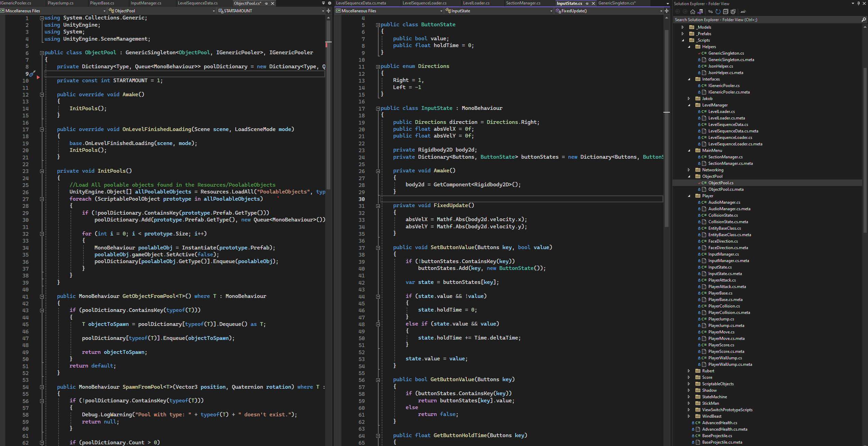Click Refresh in Solution Explorer toolbar
This screenshot has width=868, height=446.
(718, 12)
